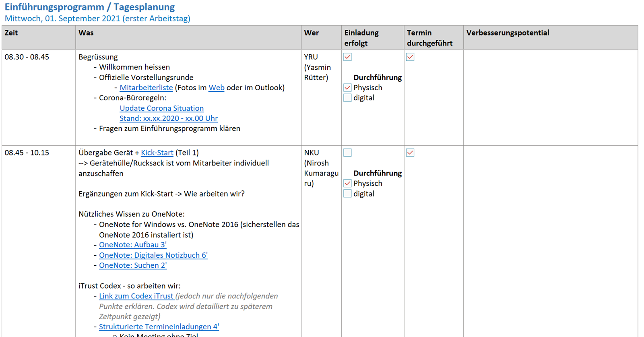Open the Mitarbeiterliste link
This screenshot has width=644, height=337.
click(146, 88)
